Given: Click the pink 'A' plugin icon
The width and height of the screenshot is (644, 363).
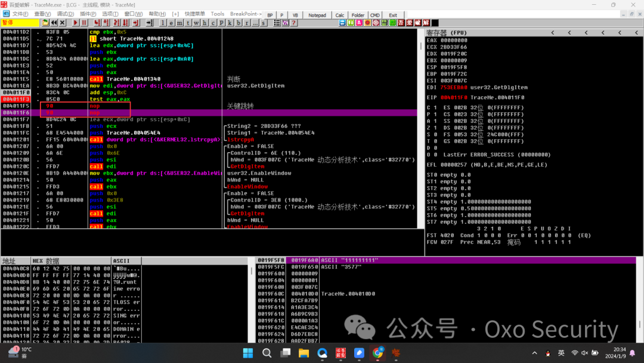Looking at the screenshot, I should [x=359, y=23].
